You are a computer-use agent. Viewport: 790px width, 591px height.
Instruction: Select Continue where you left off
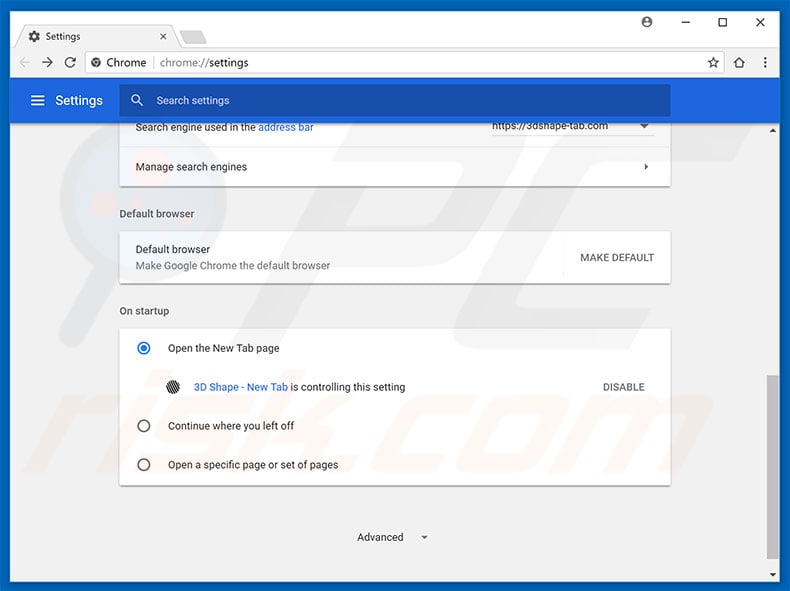point(144,426)
